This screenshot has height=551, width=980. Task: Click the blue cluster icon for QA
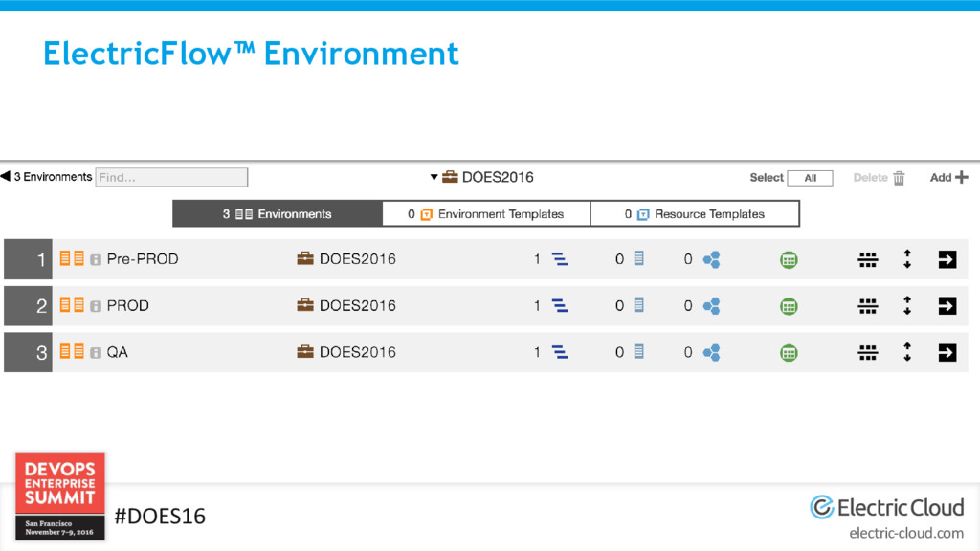pos(711,352)
